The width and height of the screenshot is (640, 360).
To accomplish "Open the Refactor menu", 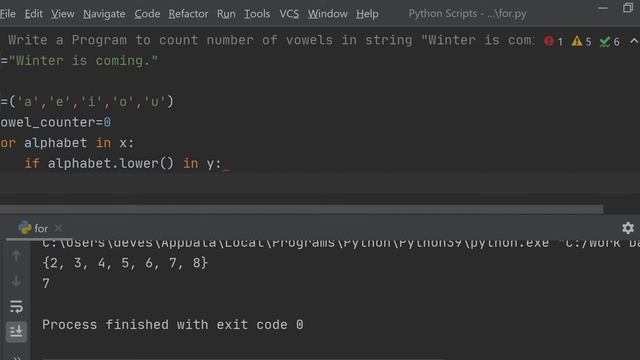I will [x=188, y=14].
